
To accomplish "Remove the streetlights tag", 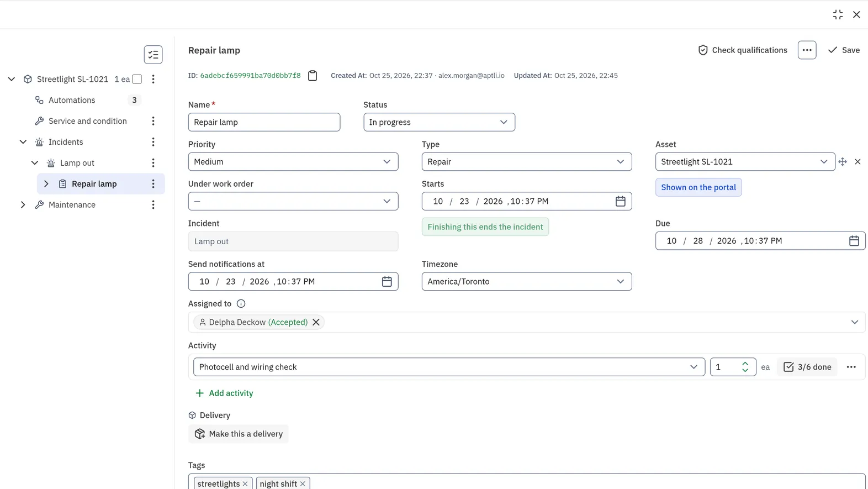I will pyautogui.click(x=245, y=483).
